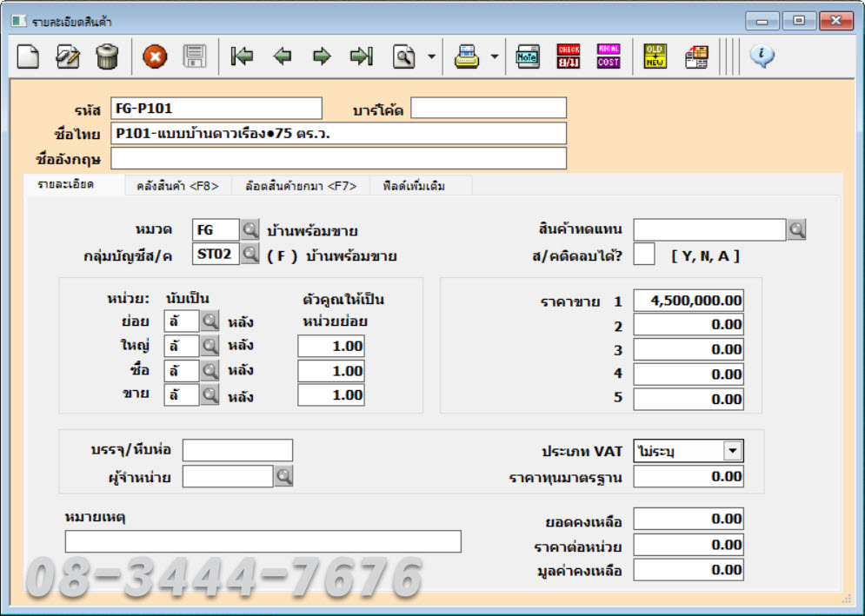Click the Print icon
This screenshot has height=616, width=865.
coord(467,56)
